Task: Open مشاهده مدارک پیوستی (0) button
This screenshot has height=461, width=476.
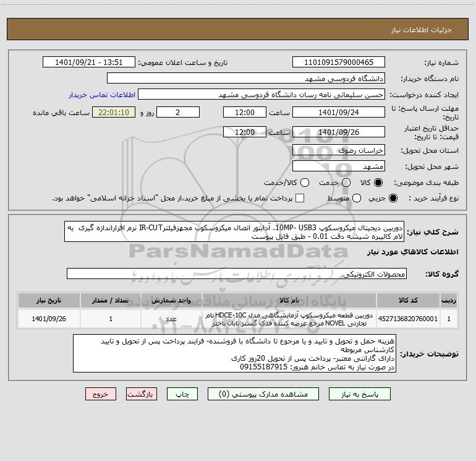Action: click(x=263, y=394)
